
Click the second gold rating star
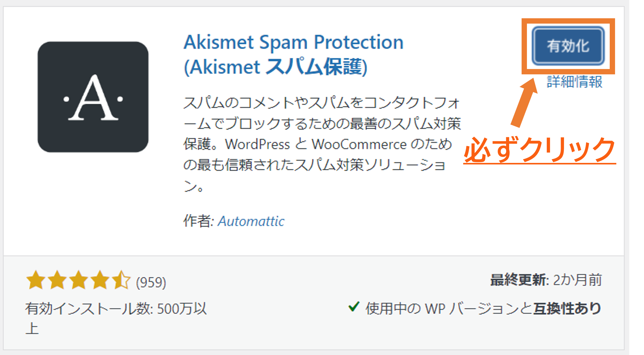[57, 280]
